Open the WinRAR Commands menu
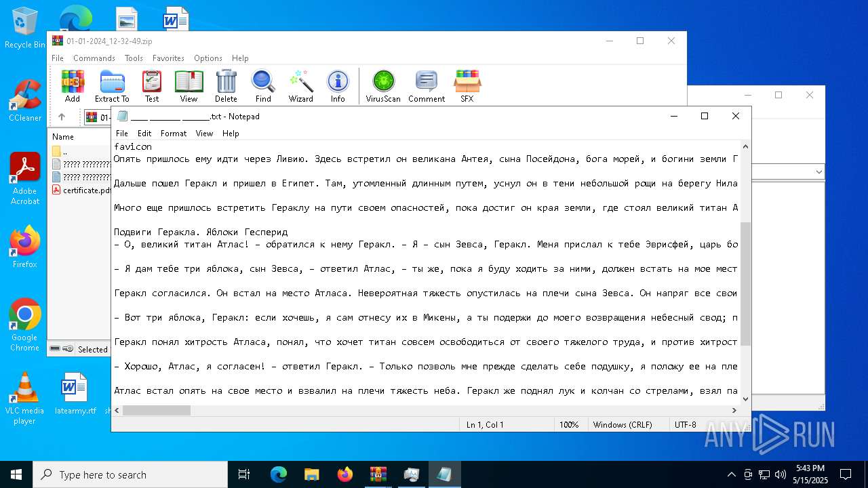Viewport: 868px width, 488px height. coord(94,58)
